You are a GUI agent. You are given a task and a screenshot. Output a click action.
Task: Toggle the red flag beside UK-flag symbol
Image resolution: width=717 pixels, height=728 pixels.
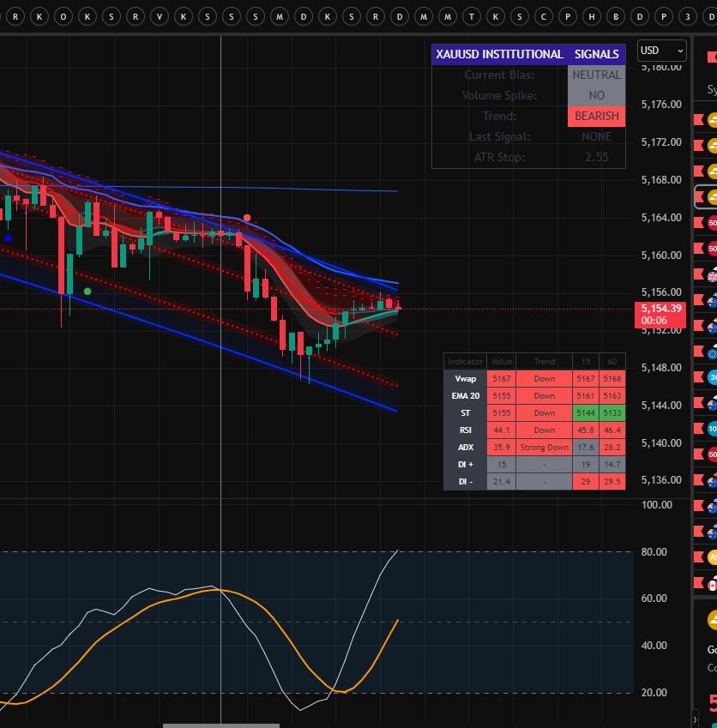point(699,275)
